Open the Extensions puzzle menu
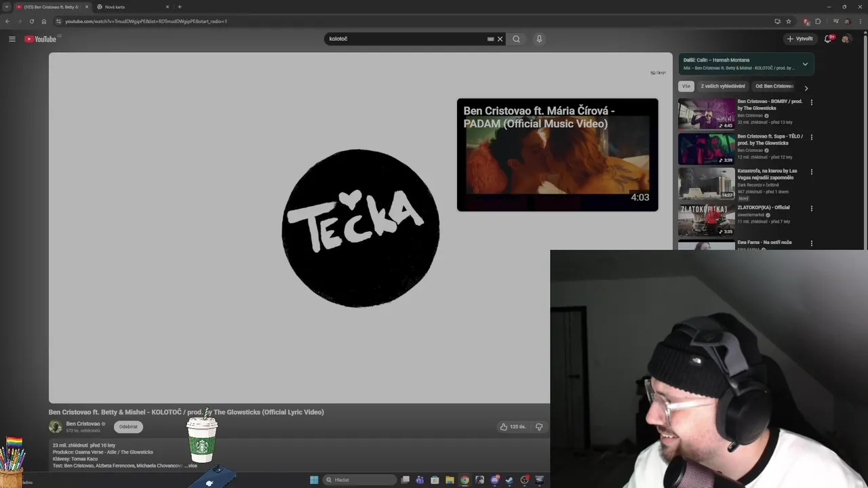This screenshot has height=488, width=868. tap(818, 21)
